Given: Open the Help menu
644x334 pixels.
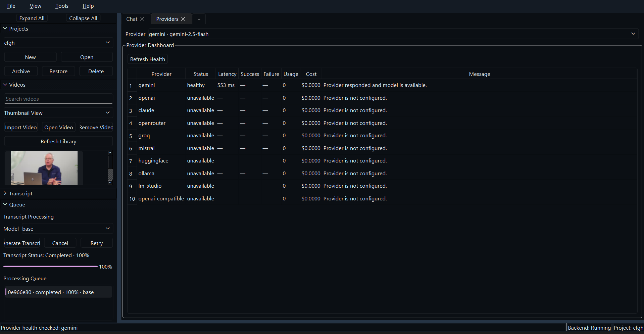Looking at the screenshot, I should 88,6.
